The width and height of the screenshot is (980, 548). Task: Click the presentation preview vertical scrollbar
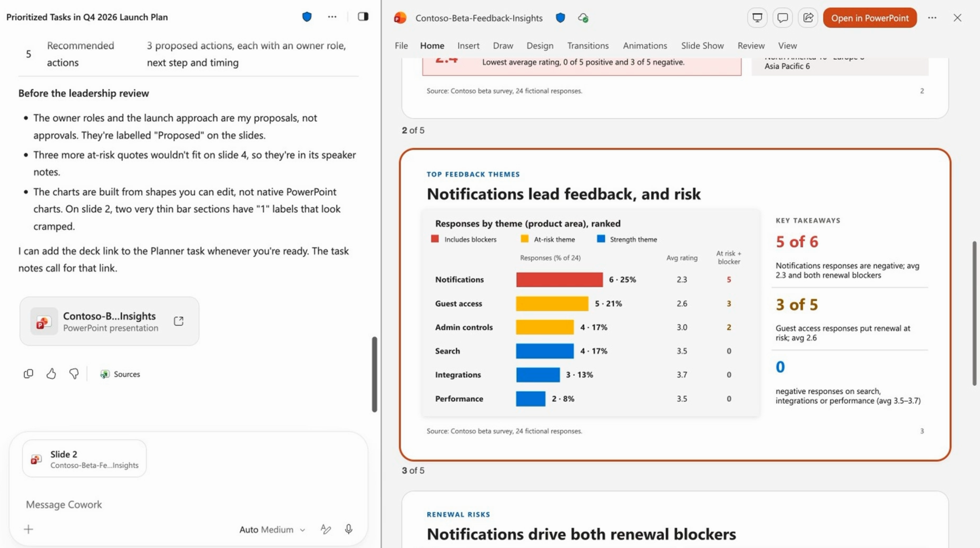pos(974,314)
